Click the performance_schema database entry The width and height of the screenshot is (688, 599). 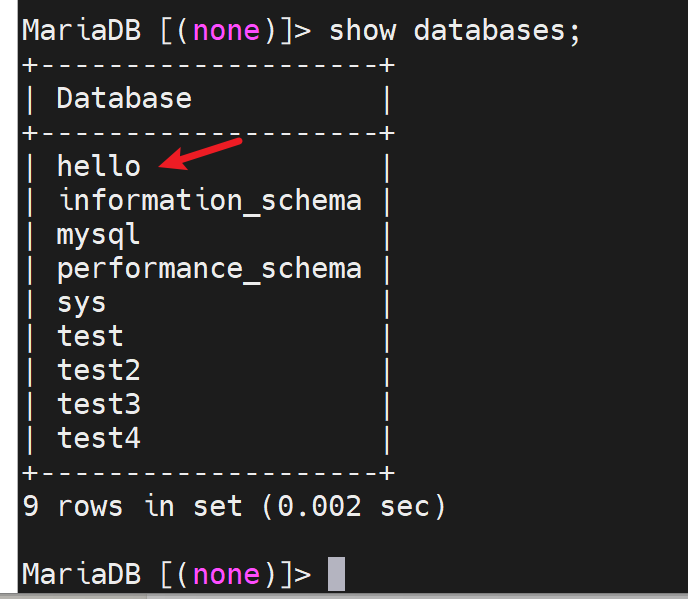[209, 269]
